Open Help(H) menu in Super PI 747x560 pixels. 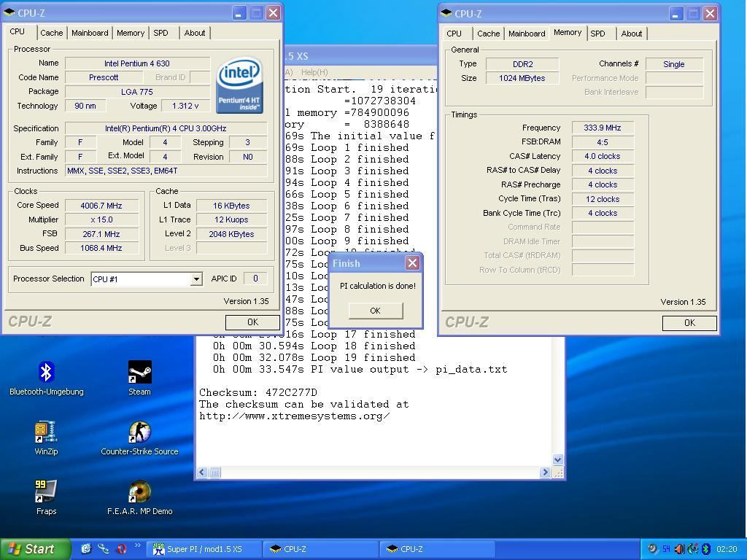coord(314,72)
